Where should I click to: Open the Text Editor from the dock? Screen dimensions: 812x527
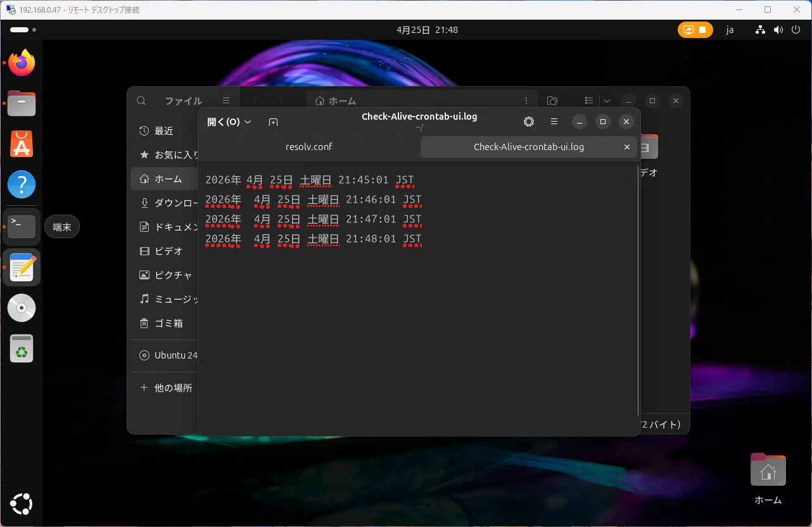22,267
